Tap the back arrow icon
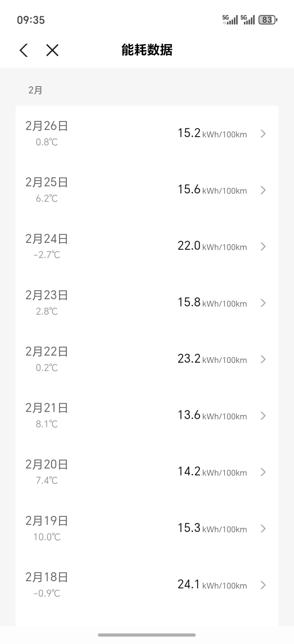The height and width of the screenshot is (644, 294). tap(24, 50)
